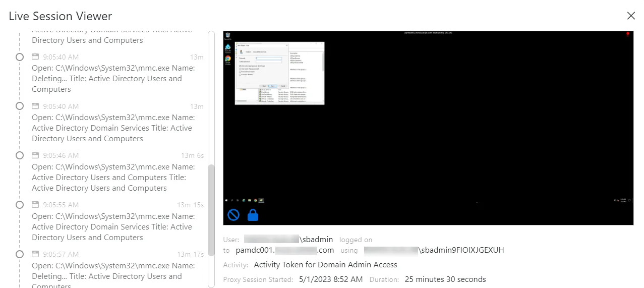Image resolution: width=644 pixels, height=288 pixels.
Task: Click Cancel button in remote New Object dialog
Action: point(283,86)
